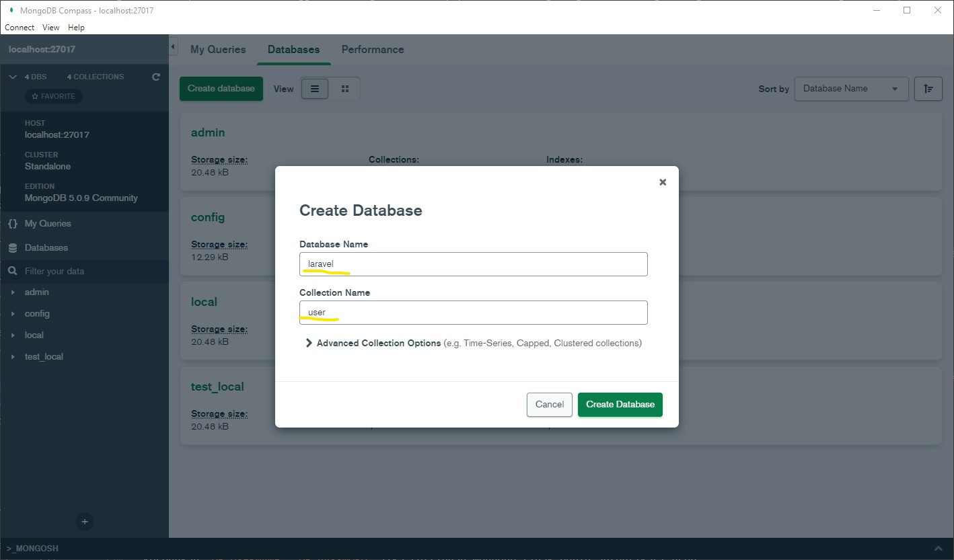This screenshot has width=954, height=560.
Task: Click the MongoDB Compass leaf icon
Action: (x=11, y=10)
